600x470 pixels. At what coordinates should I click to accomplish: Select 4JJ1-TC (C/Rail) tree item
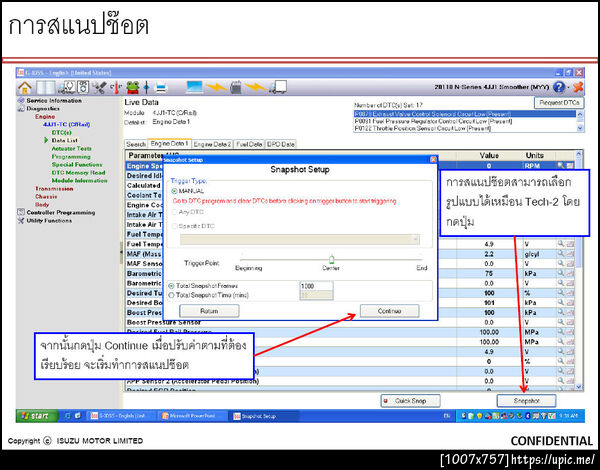click(67, 124)
